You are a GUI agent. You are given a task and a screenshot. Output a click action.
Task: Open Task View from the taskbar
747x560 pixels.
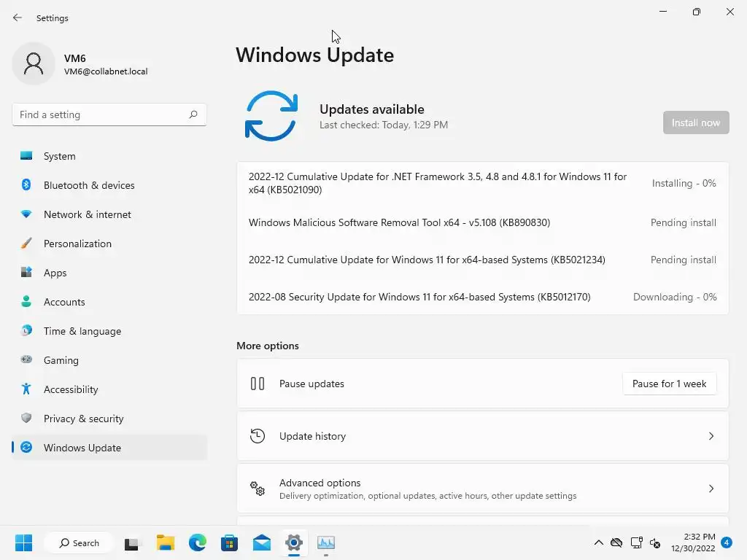click(x=131, y=542)
